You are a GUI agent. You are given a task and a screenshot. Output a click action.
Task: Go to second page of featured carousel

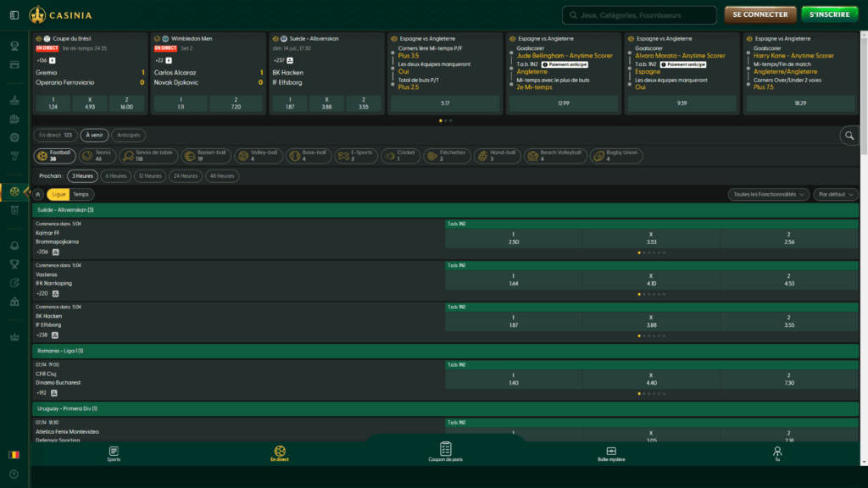pos(446,120)
